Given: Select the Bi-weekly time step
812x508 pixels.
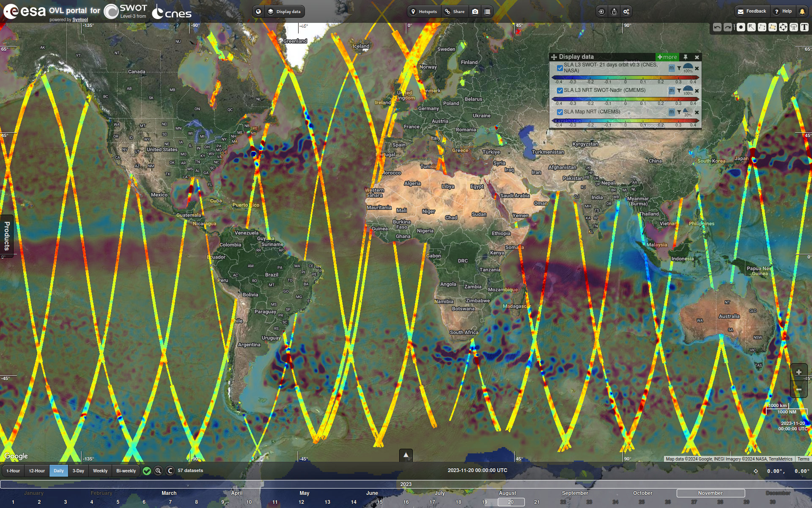Looking at the screenshot, I should [x=126, y=471].
